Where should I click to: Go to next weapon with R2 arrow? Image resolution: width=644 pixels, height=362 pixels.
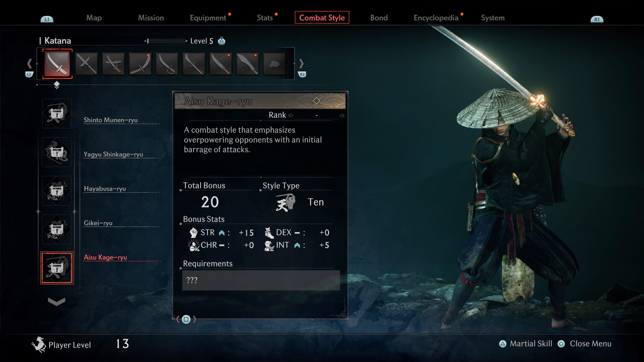pyautogui.click(x=302, y=67)
